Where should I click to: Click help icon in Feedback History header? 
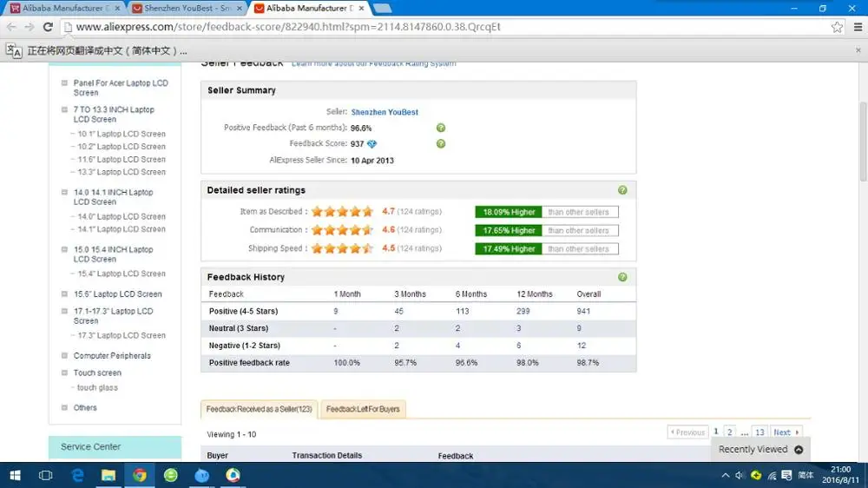[622, 277]
